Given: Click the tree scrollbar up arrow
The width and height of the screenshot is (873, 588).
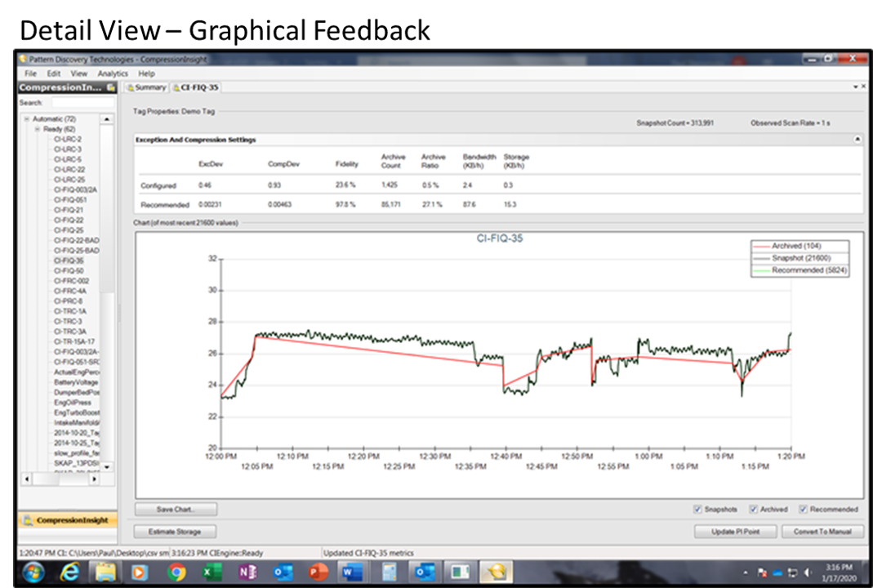Looking at the screenshot, I should pos(107,119).
